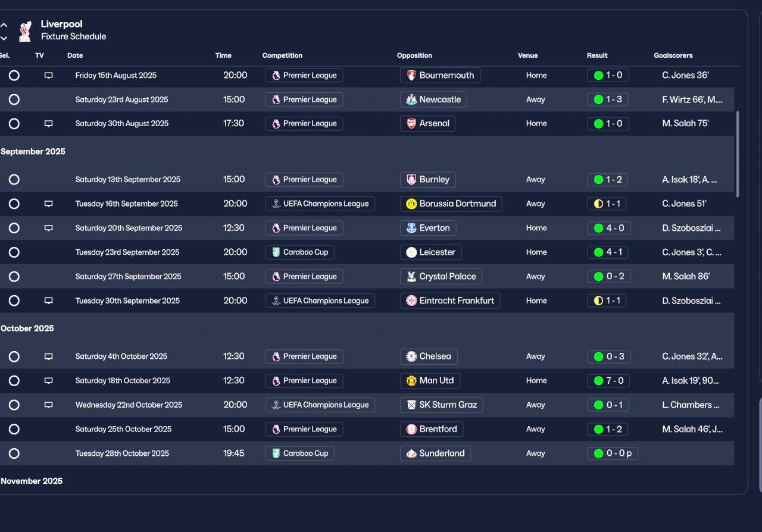762x532 pixels.
Task: Open the 4 - 0 result against Everton
Action: tap(608, 228)
